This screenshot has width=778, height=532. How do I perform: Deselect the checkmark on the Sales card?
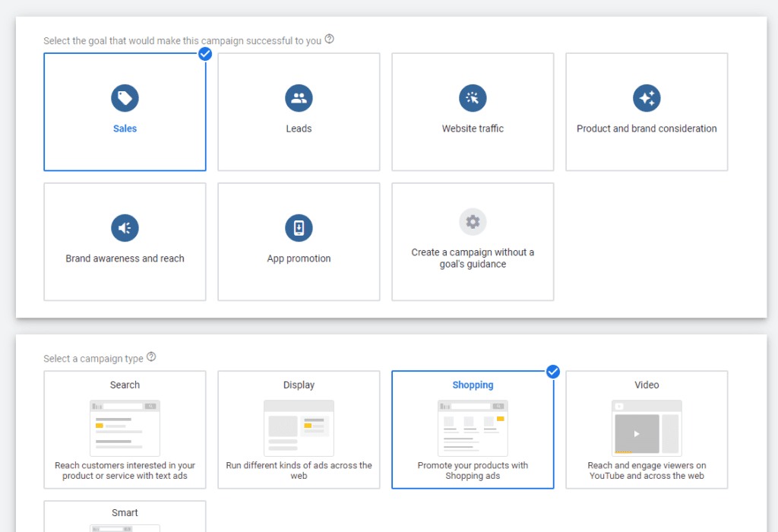point(205,54)
